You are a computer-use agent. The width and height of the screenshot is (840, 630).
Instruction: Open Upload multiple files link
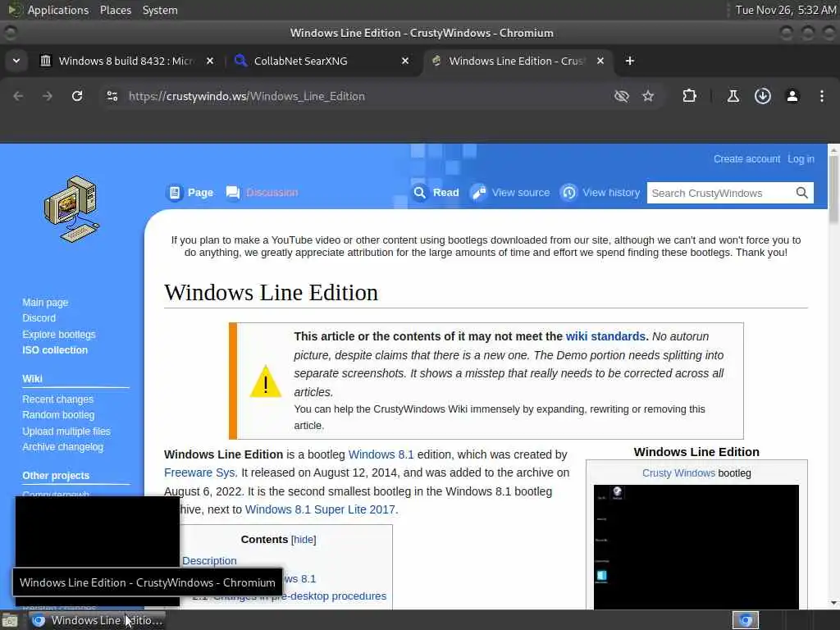click(66, 431)
